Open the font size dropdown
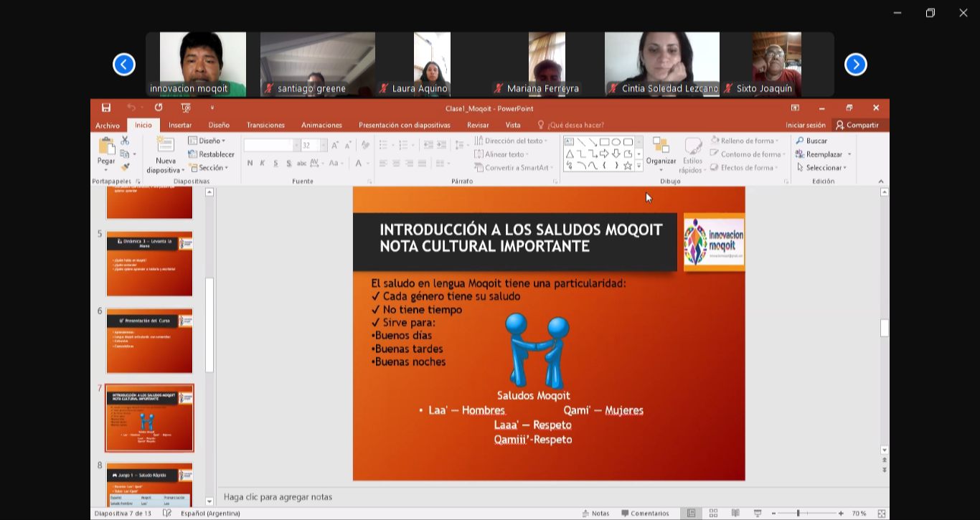Viewport: 980px width, 520px height. pos(323,146)
